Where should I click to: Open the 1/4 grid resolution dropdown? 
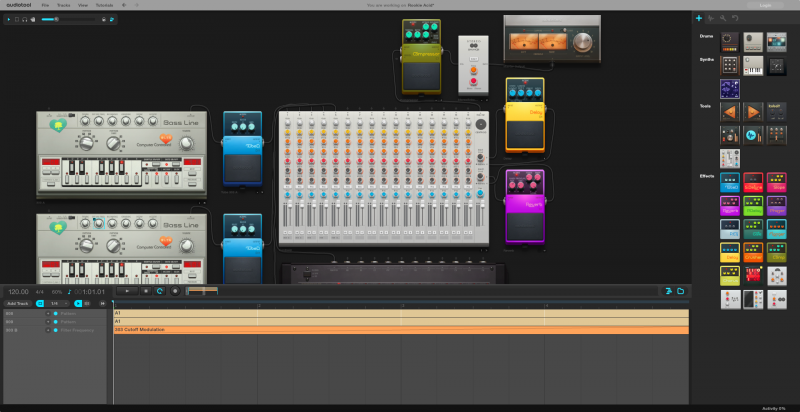pyautogui.click(x=55, y=303)
